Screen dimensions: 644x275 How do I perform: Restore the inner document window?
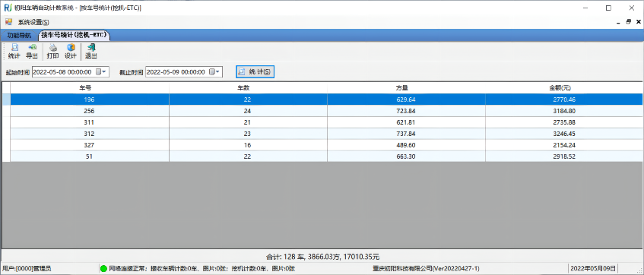click(628, 22)
